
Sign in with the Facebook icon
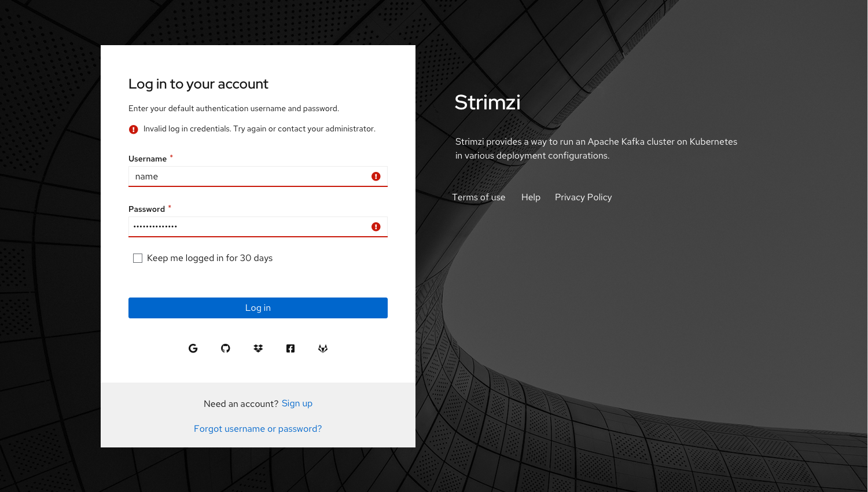point(290,348)
